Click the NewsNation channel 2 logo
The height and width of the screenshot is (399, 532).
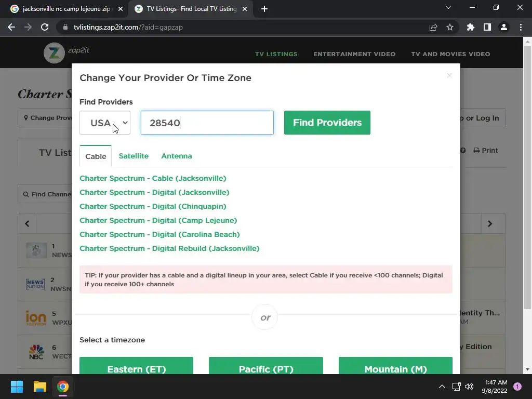click(35, 284)
